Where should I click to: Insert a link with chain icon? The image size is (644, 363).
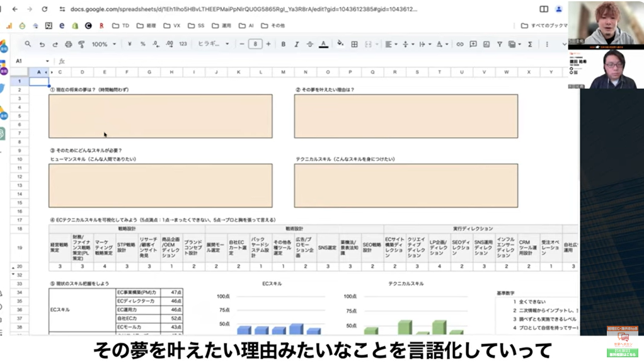459,44
